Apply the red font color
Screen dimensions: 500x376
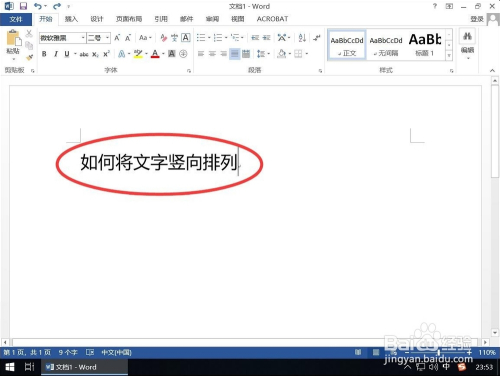155,54
